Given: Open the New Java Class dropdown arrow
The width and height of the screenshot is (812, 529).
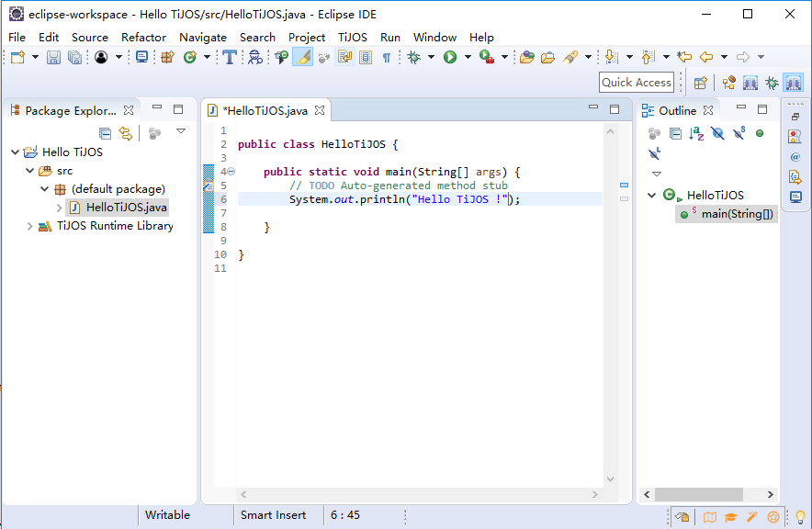Looking at the screenshot, I should tap(207, 57).
